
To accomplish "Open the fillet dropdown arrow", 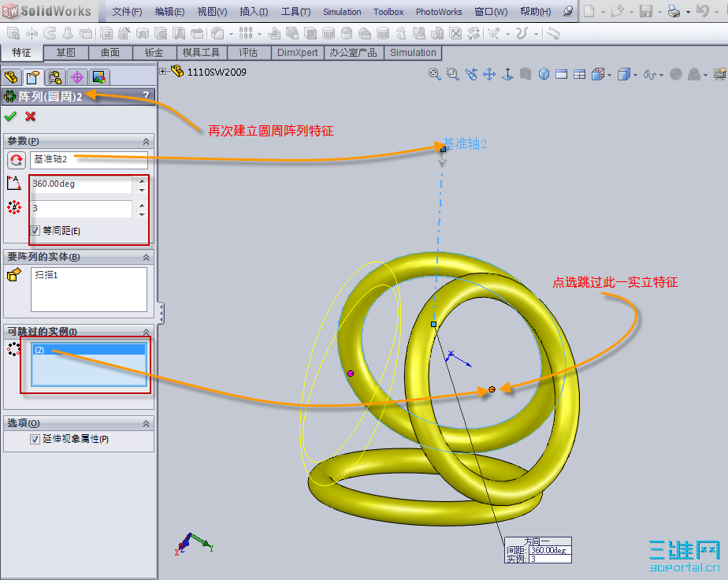I will point(231,34).
